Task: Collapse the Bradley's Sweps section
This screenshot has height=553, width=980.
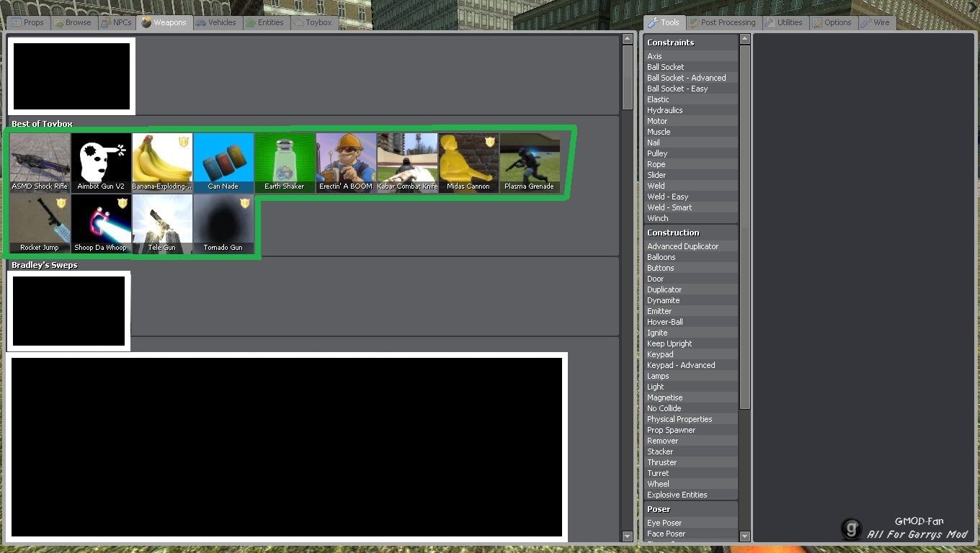Action: click(313, 265)
